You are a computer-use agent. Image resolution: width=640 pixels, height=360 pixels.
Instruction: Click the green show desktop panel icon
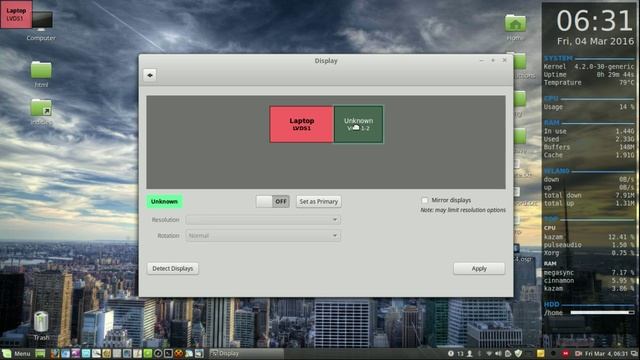[40, 353]
